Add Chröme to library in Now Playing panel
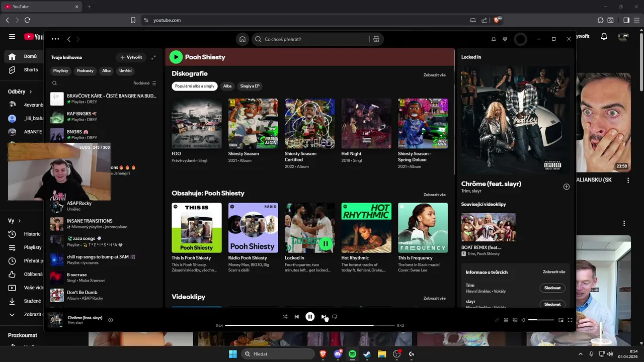 pos(567,187)
